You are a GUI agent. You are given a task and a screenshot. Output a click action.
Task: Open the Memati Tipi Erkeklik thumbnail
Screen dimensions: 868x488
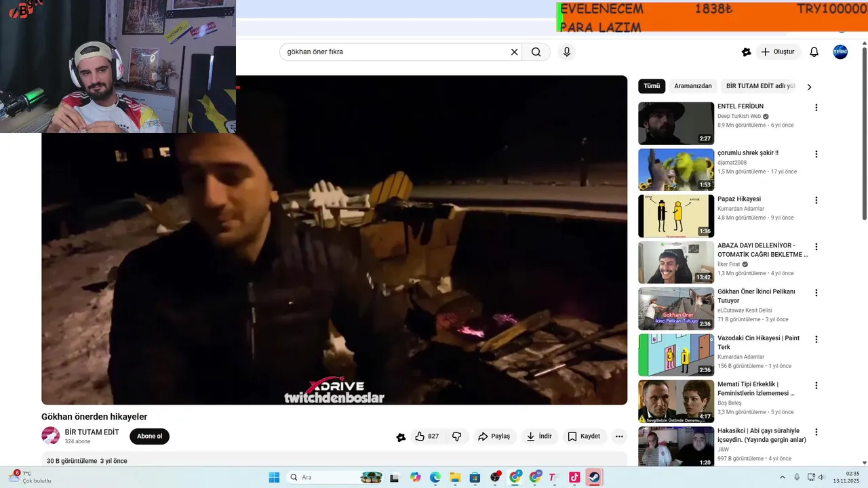pos(676,401)
